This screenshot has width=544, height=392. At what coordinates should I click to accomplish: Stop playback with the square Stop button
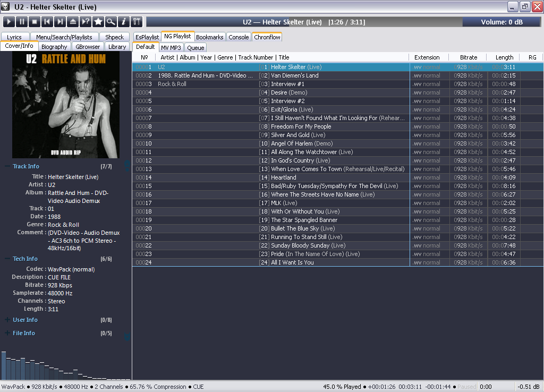point(35,22)
